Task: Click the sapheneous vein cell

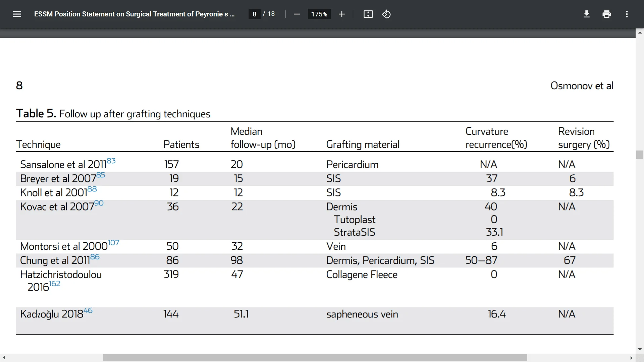Action: (362, 314)
